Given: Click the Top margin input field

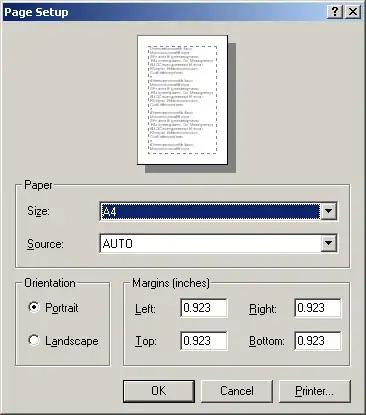Looking at the screenshot, I should click(x=204, y=341).
